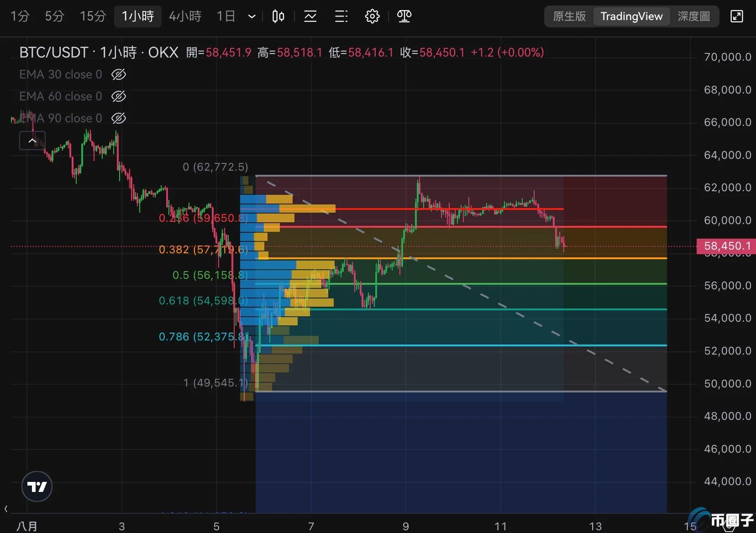Click the left arrow at bottom-left corner
The height and width of the screenshot is (533, 756).
tap(6, 508)
